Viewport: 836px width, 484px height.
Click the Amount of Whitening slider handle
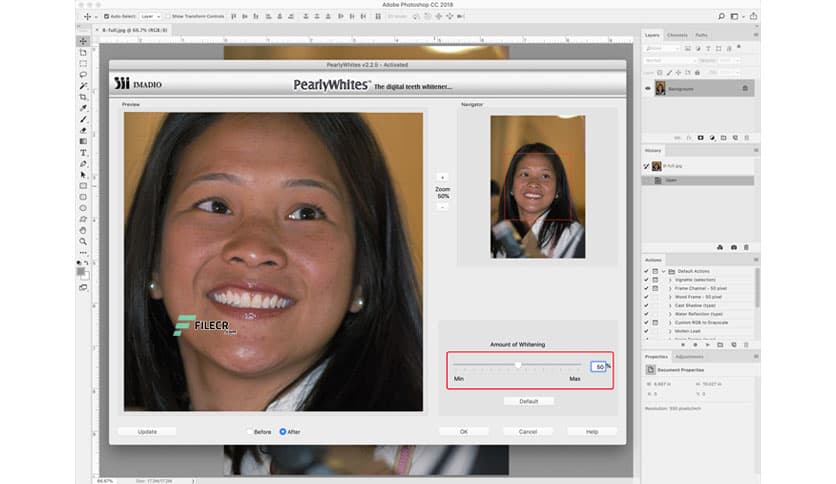click(x=518, y=365)
